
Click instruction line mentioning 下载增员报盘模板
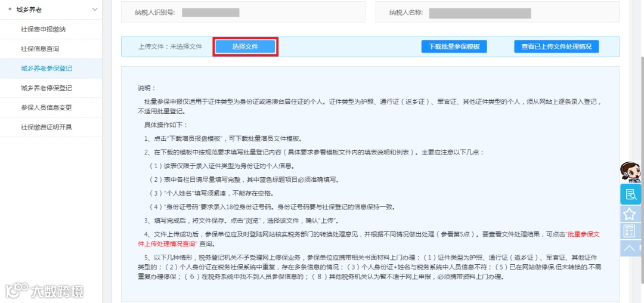[224, 138]
